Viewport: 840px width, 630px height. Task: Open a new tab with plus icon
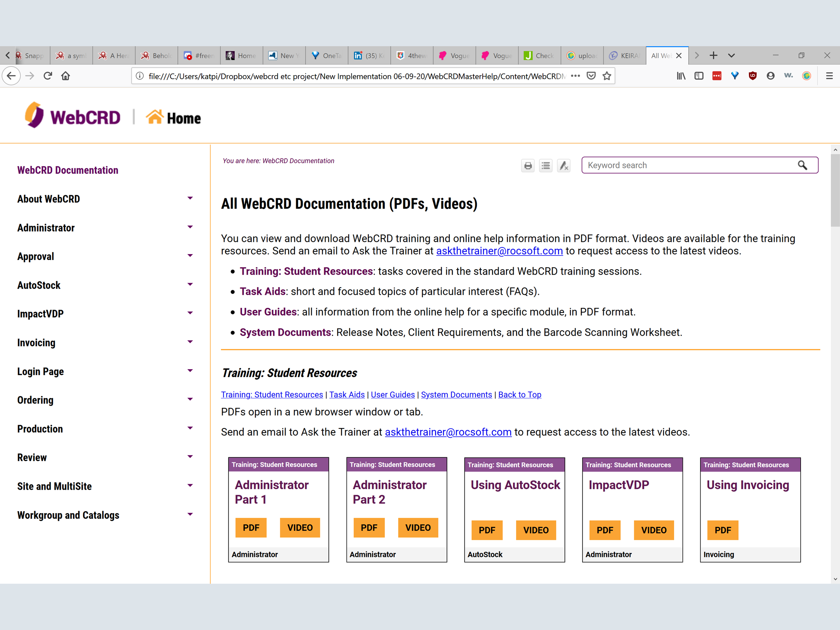tap(713, 55)
